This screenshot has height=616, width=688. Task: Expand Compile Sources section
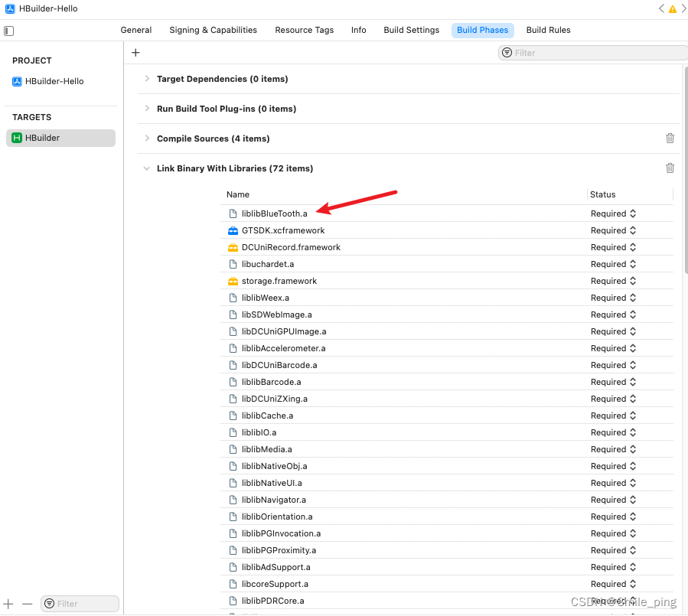(x=147, y=139)
